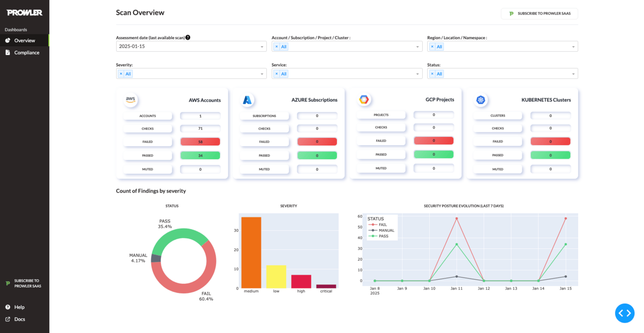
Task: Expand the Service dropdown arrow
Action: point(418,74)
